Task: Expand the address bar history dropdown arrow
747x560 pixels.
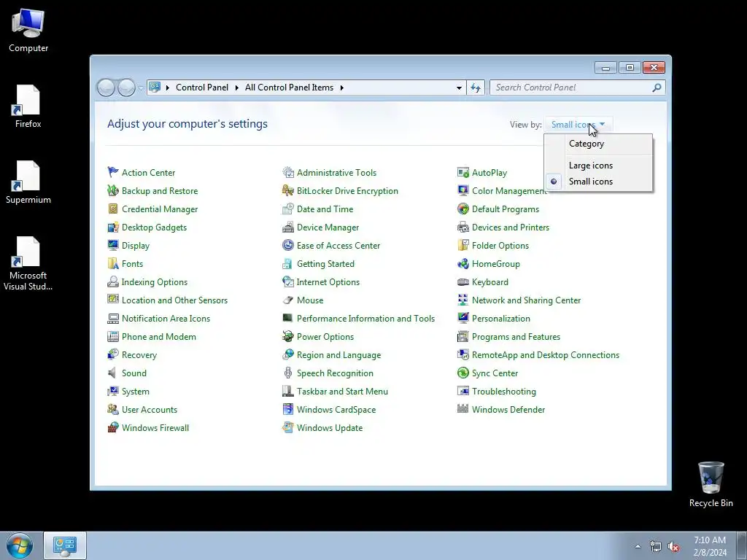Action: (x=459, y=87)
